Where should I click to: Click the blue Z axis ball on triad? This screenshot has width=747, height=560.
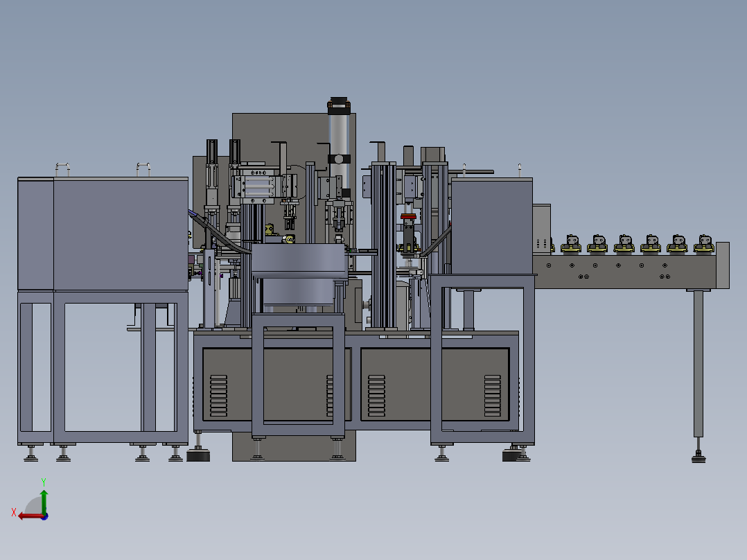tap(45, 516)
